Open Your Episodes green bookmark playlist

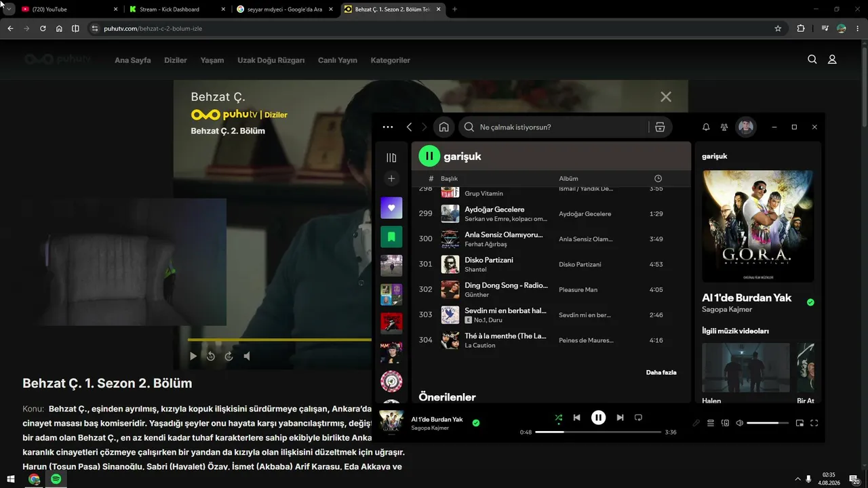(x=391, y=237)
